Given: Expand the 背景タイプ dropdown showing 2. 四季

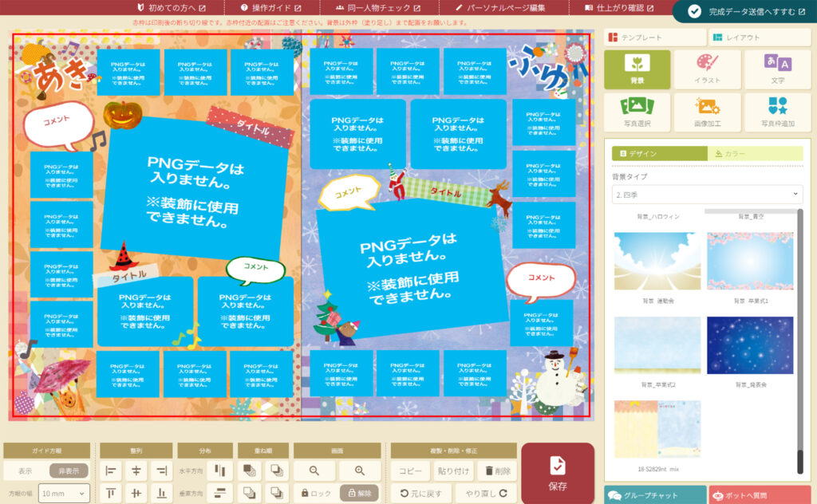Looking at the screenshot, I should tap(707, 194).
